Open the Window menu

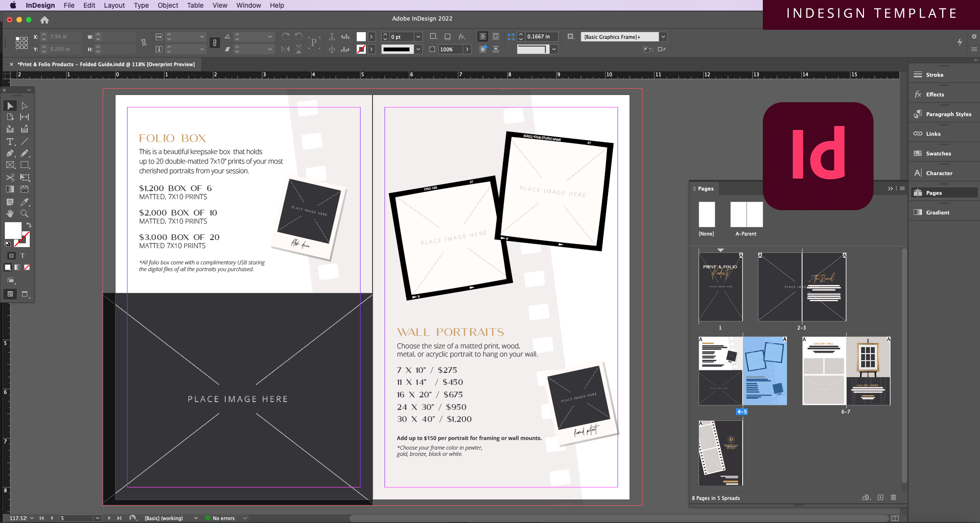coord(248,5)
